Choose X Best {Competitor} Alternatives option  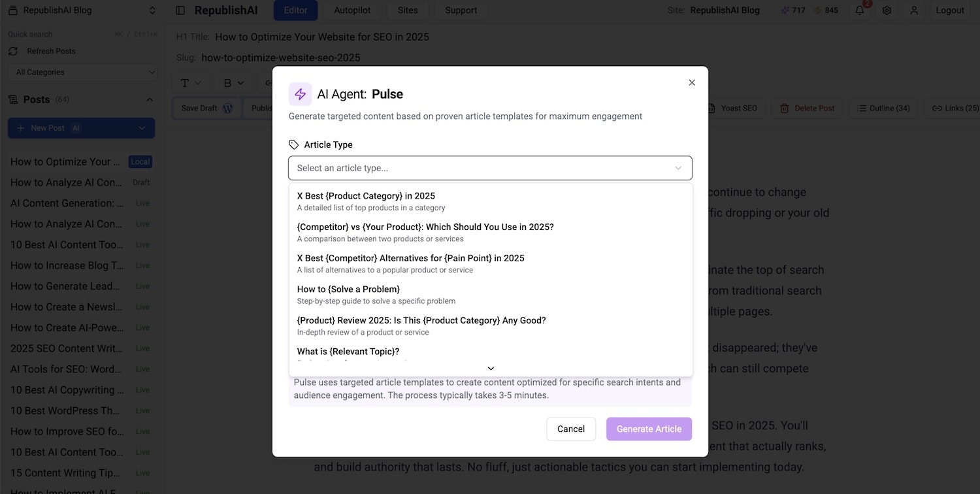490,263
